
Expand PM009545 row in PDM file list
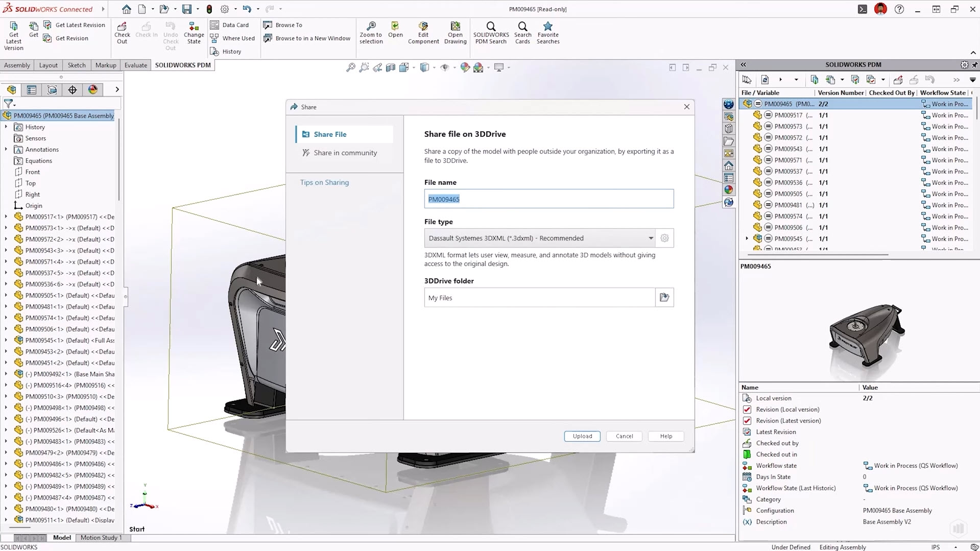[747, 238]
